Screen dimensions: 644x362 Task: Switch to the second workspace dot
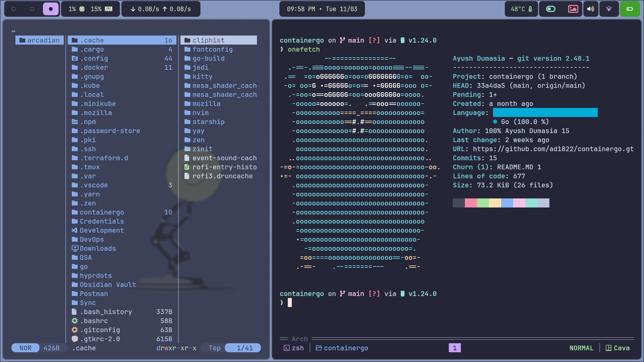click(32, 9)
